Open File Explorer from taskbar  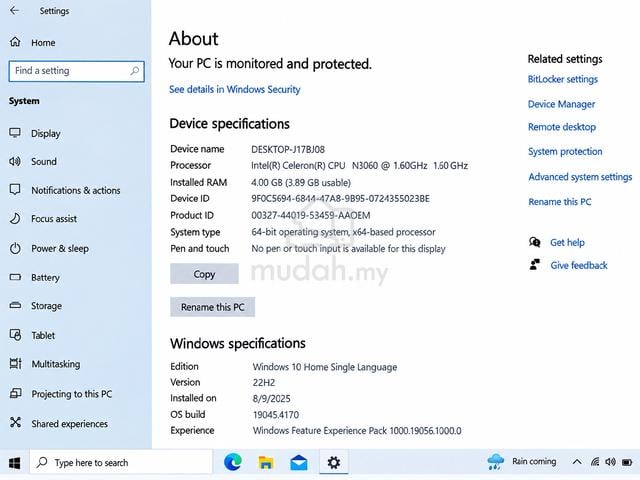point(266,462)
